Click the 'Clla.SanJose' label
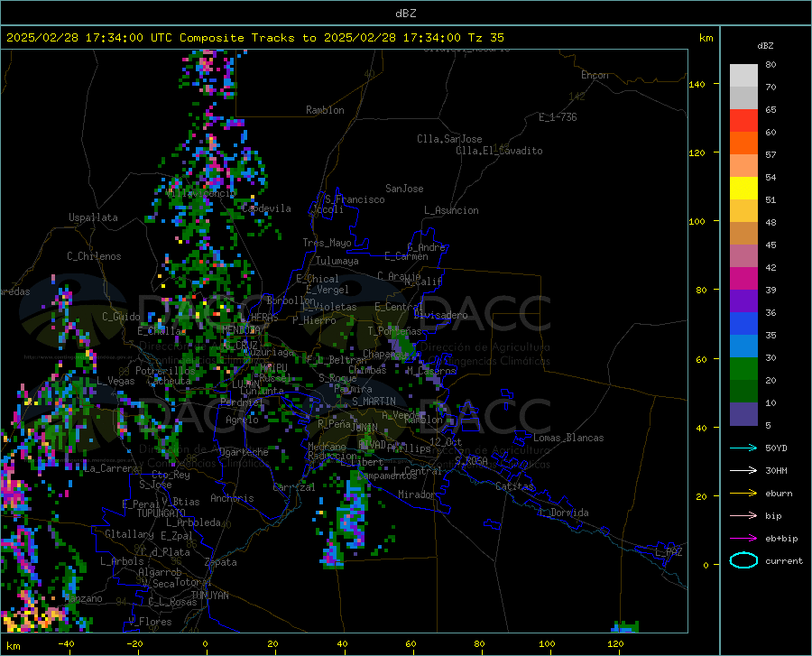 449,139
